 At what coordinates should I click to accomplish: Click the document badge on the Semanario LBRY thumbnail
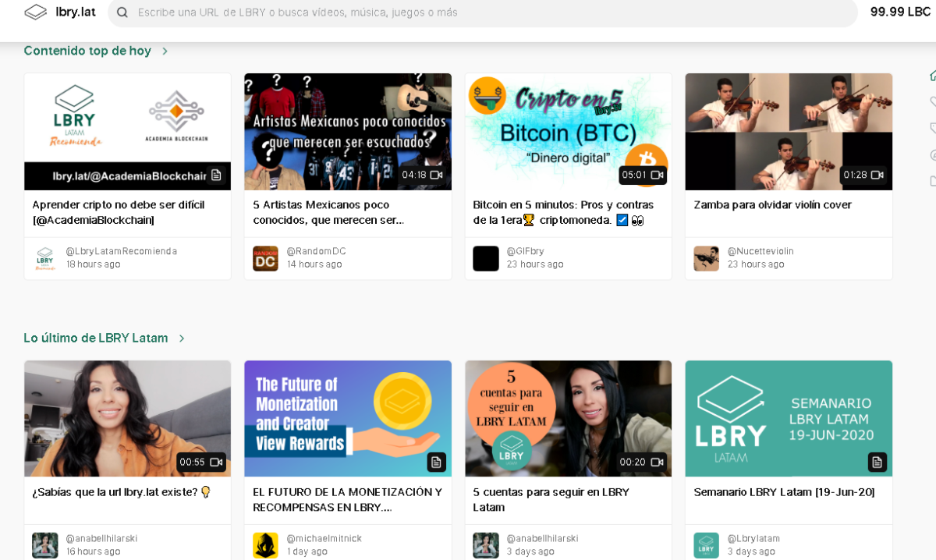[877, 462]
